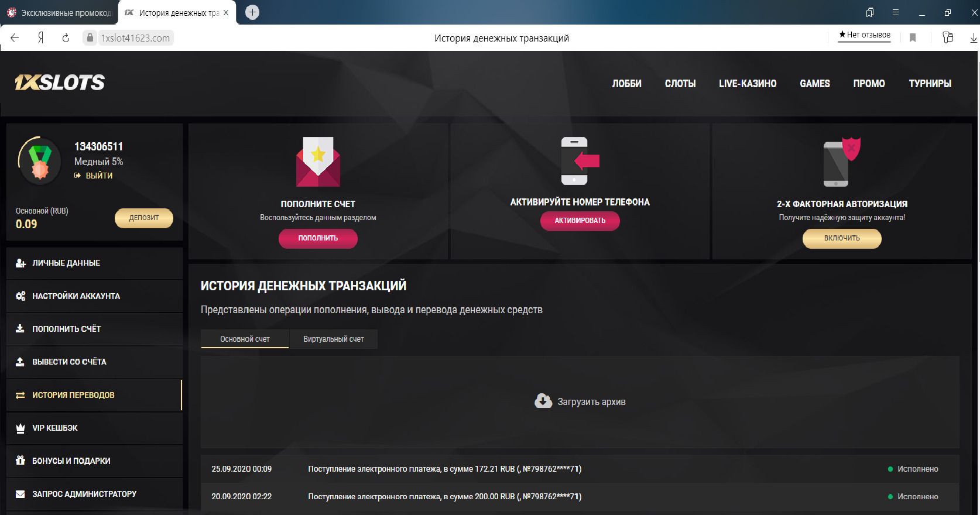The image size is (980, 515).
Task: Click the padlock icon in the address bar
Action: click(x=90, y=38)
